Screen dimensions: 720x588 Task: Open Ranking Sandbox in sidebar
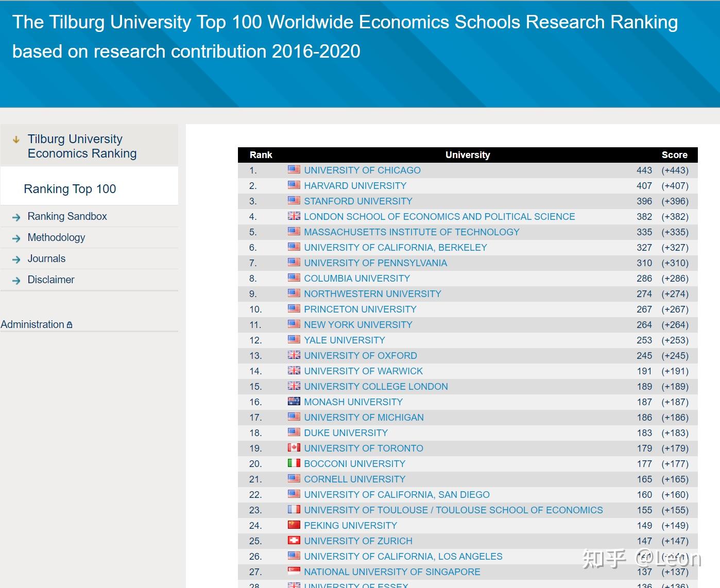click(67, 216)
